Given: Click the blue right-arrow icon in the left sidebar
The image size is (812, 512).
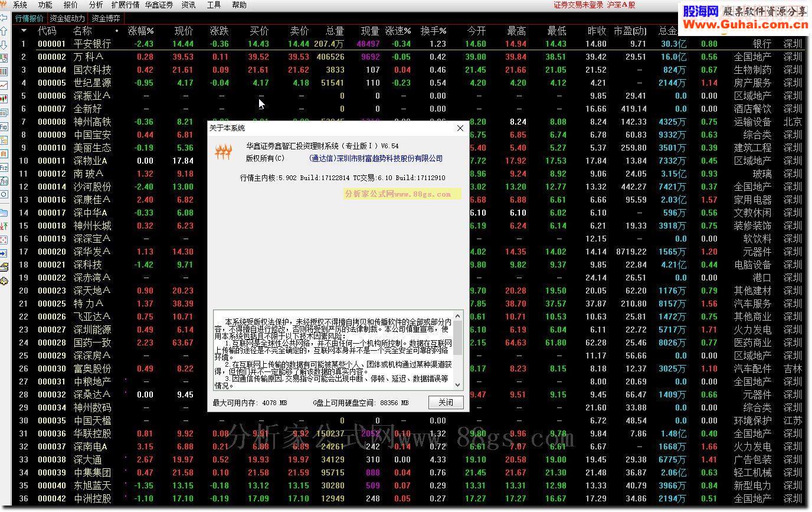Looking at the screenshot, I should point(4,253).
